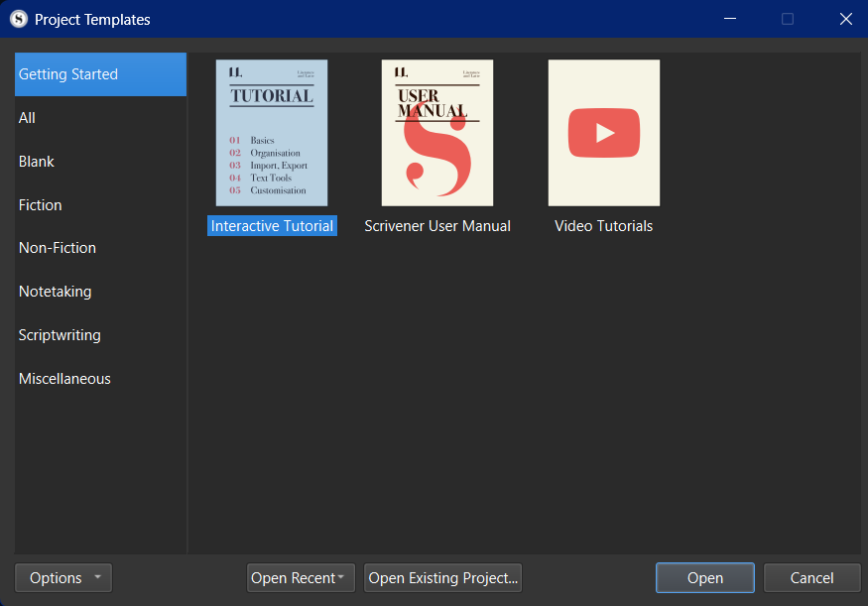Close the Project Templates window
868x606 pixels.
pyautogui.click(x=845, y=19)
